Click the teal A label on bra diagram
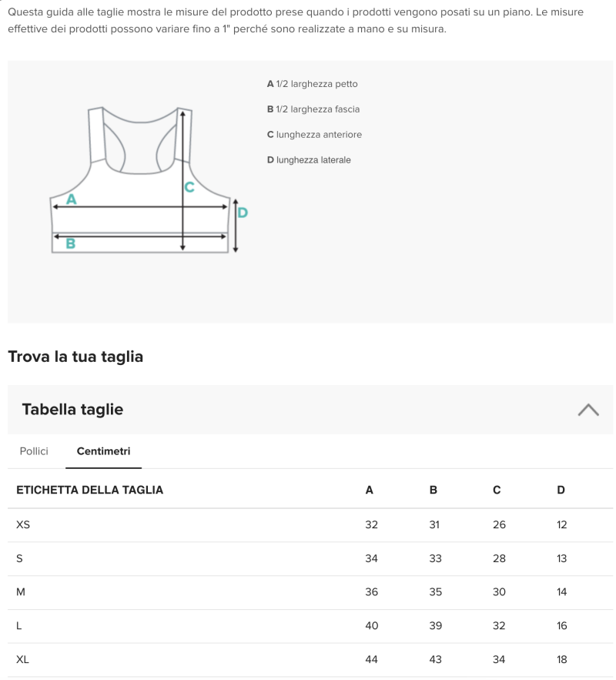616x680 pixels. (x=72, y=199)
